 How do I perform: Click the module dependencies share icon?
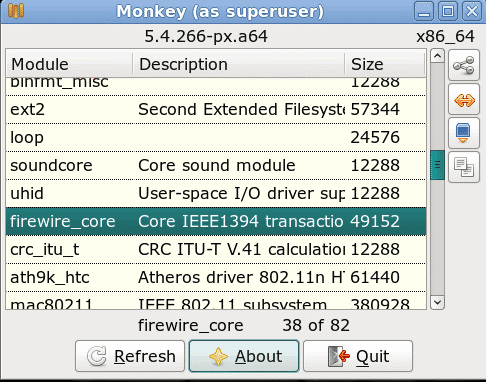tap(464, 65)
